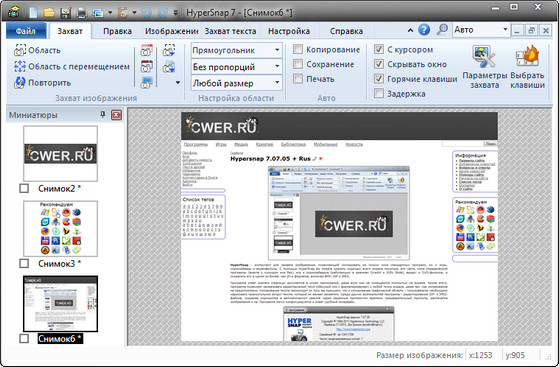
Task: Print via the printer icon in title bar
Action: [x=82, y=13]
